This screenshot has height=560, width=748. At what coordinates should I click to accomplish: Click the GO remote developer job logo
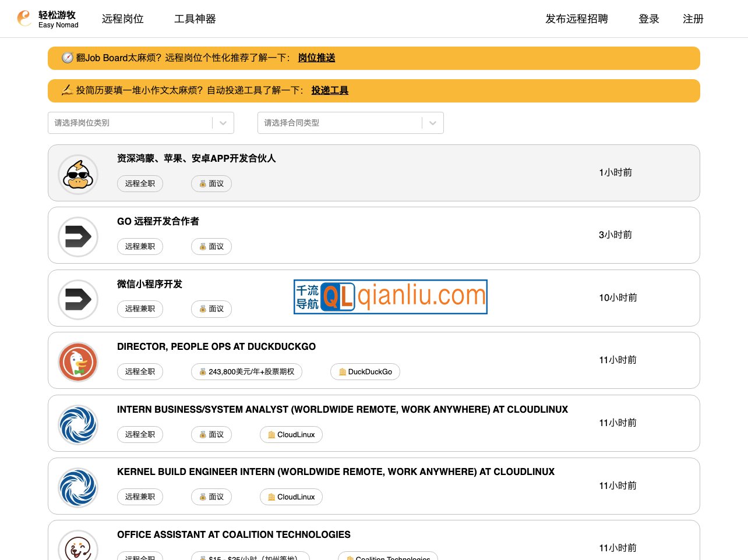pyautogui.click(x=78, y=237)
